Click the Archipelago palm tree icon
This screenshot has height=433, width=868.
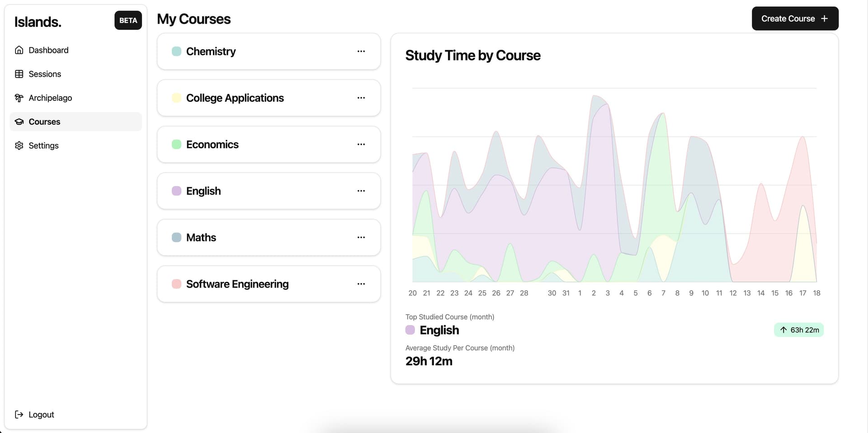click(19, 98)
